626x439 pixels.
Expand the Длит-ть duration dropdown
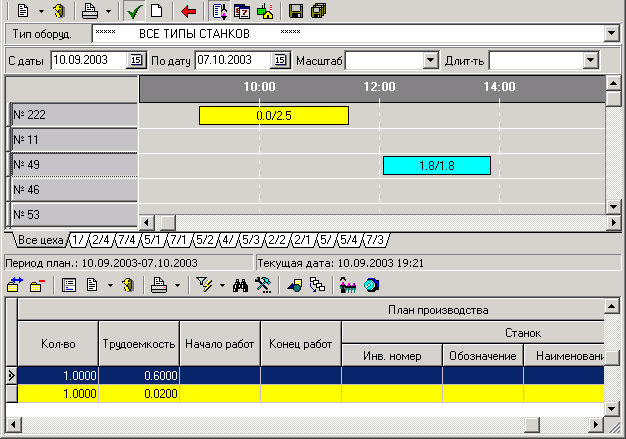(x=591, y=61)
